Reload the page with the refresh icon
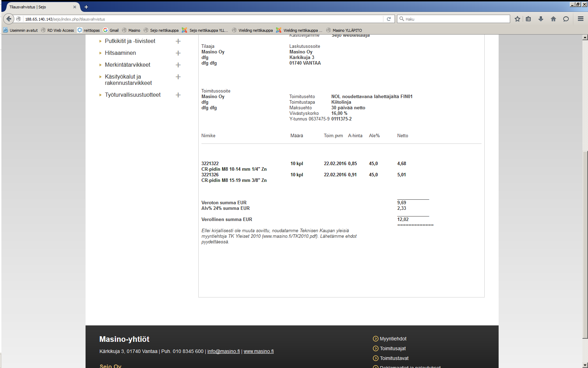 389,19
